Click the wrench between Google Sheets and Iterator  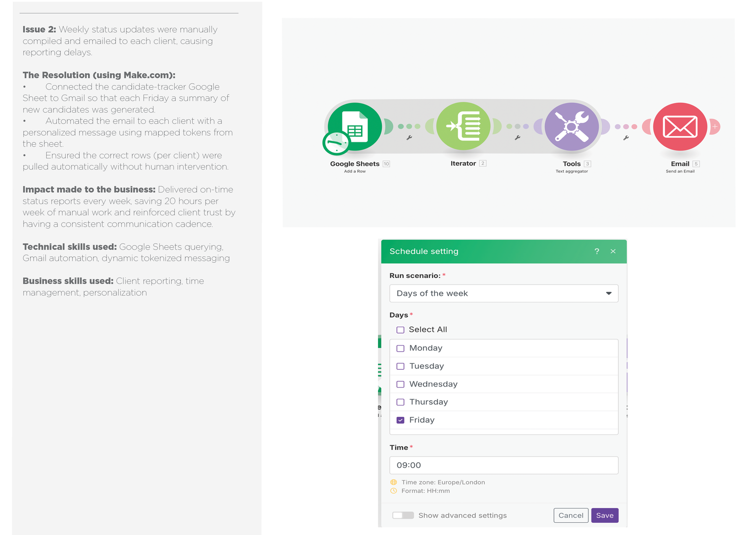tap(409, 138)
